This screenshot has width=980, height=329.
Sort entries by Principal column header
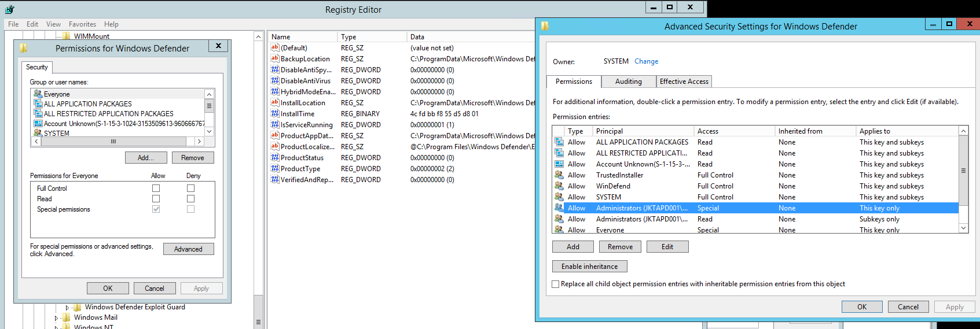click(644, 131)
